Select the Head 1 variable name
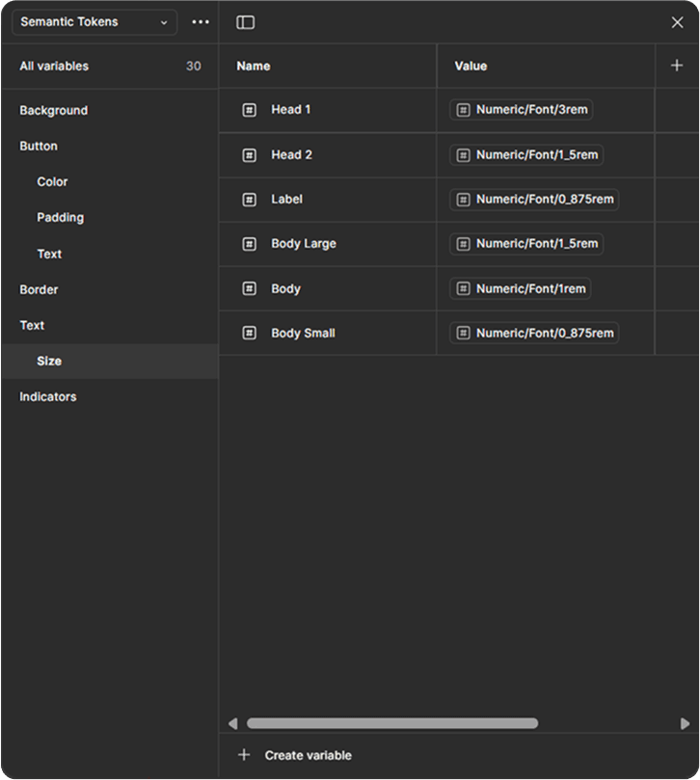This screenshot has width=700, height=780. [290, 110]
